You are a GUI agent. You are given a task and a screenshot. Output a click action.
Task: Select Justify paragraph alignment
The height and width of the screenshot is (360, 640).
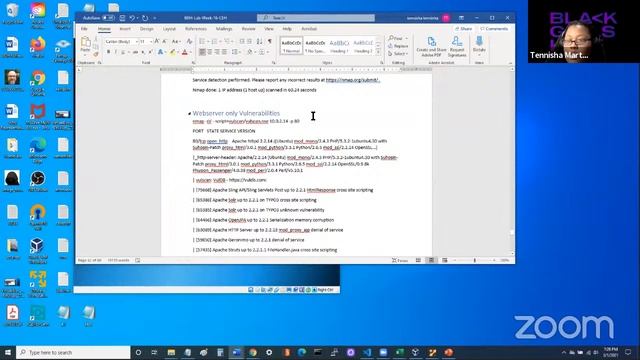pyautogui.click(x=224, y=52)
